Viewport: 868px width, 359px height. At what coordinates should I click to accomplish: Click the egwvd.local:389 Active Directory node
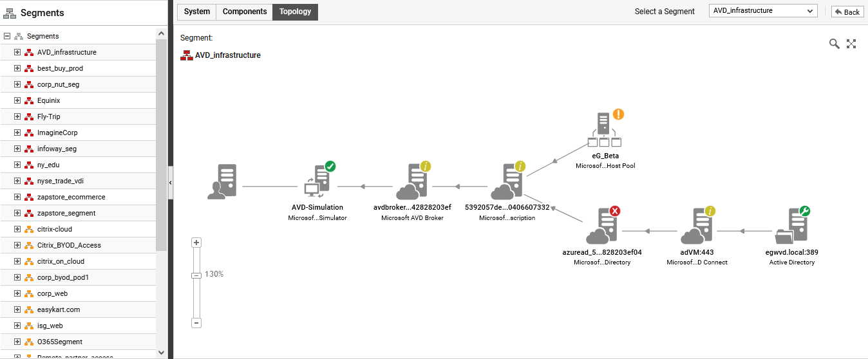click(792, 226)
